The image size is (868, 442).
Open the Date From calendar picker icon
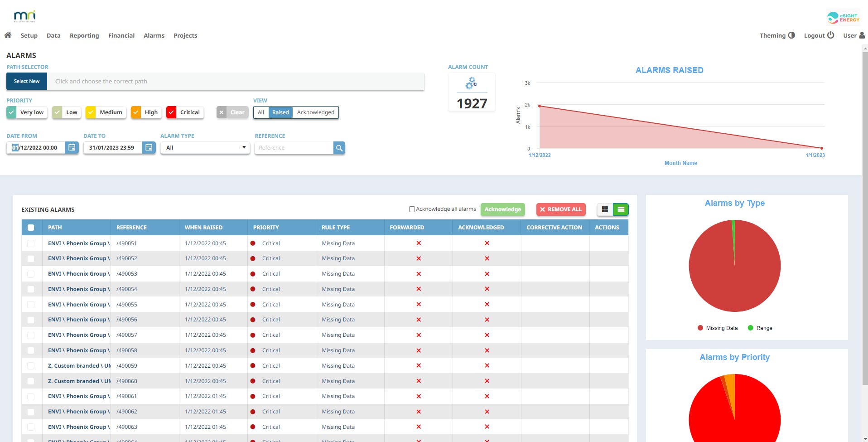[72, 147]
